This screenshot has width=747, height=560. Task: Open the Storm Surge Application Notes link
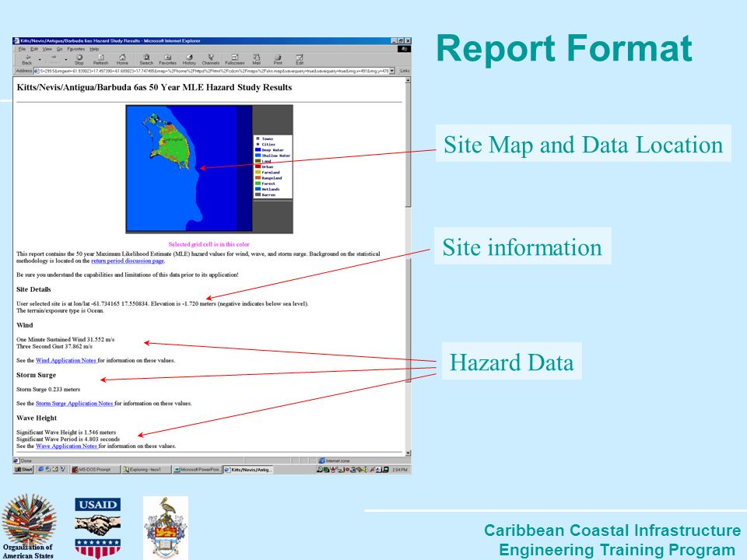pyautogui.click(x=75, y=404)
